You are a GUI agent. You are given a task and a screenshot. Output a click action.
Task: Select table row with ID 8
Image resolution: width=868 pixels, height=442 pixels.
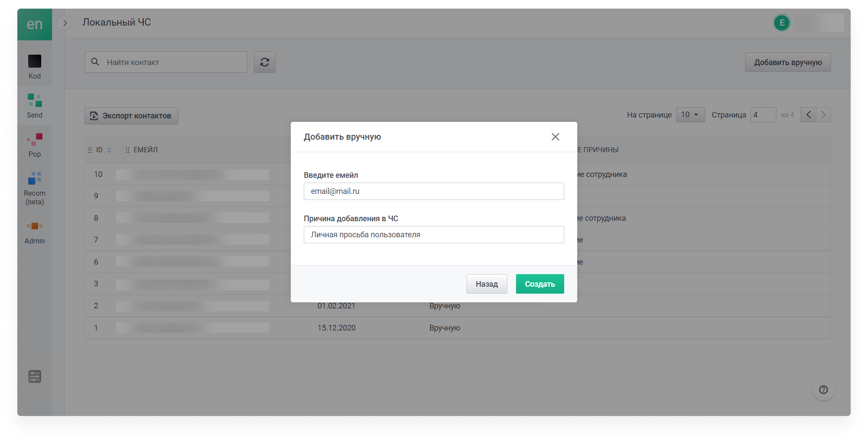click(x=458, y=218)
